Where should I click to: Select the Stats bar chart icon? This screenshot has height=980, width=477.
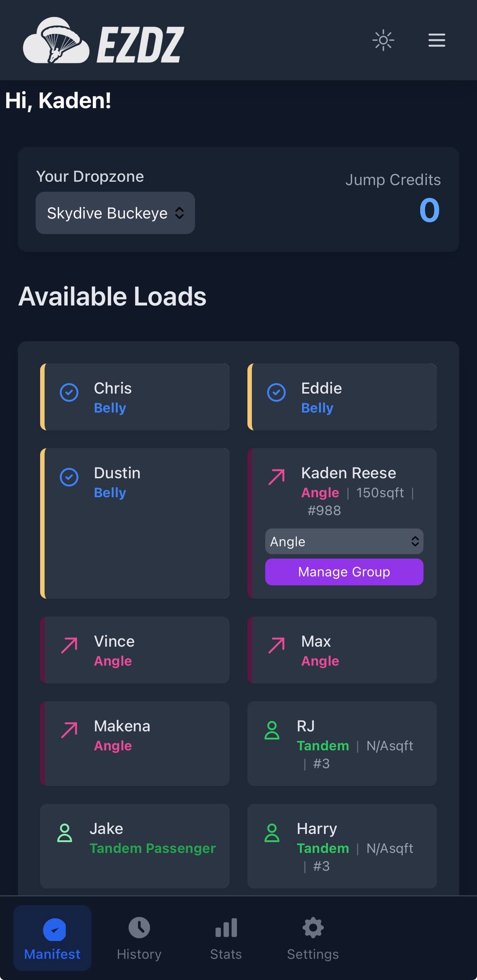tap(225, 929)
